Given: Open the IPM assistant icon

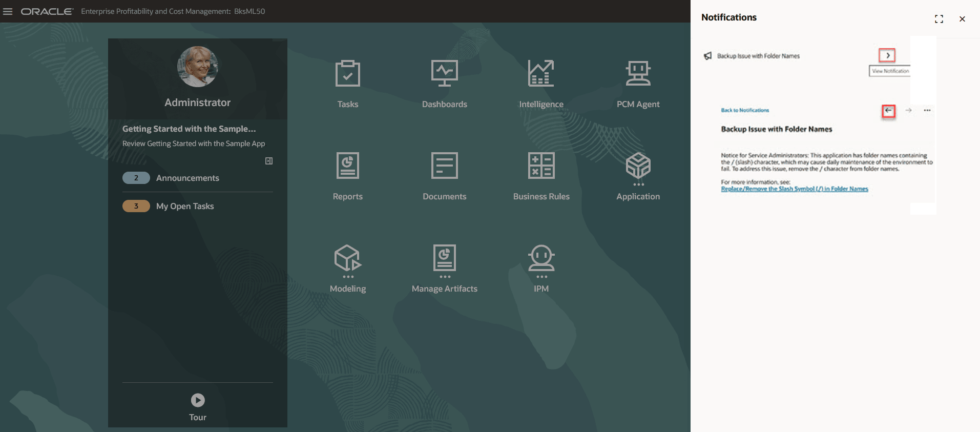Looking at the screenshot, I should click(541, 260).
